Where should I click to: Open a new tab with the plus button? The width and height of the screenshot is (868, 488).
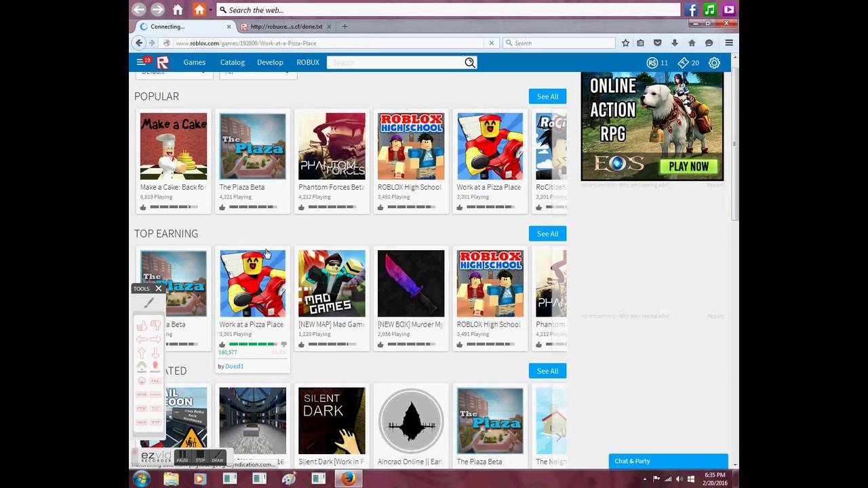(x=344, y=26)
